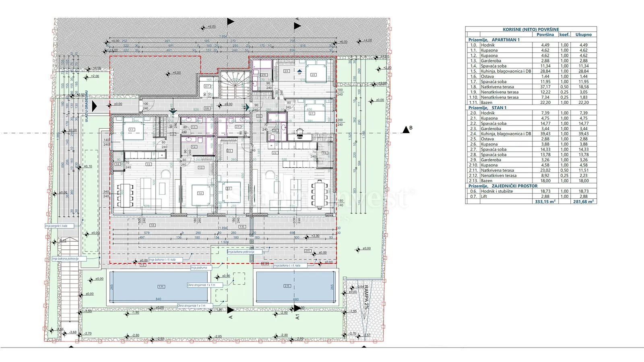Screen dimensions: 644x362
Task: Click the weighted total '281,68 m²'
Action: [583, 202]
